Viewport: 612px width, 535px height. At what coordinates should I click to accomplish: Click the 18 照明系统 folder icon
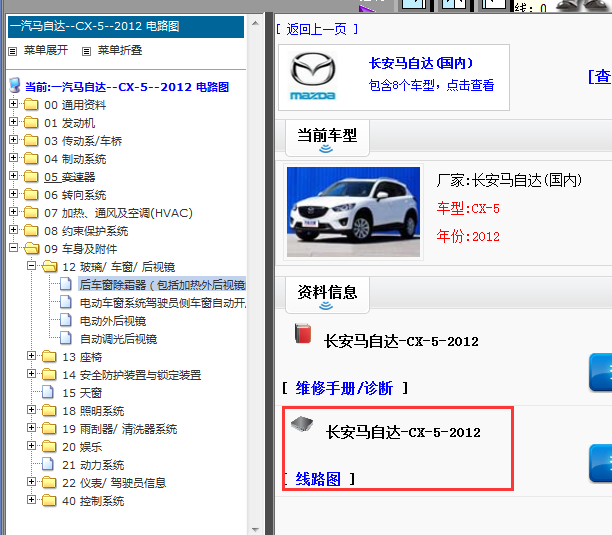(x=49, y=411)
